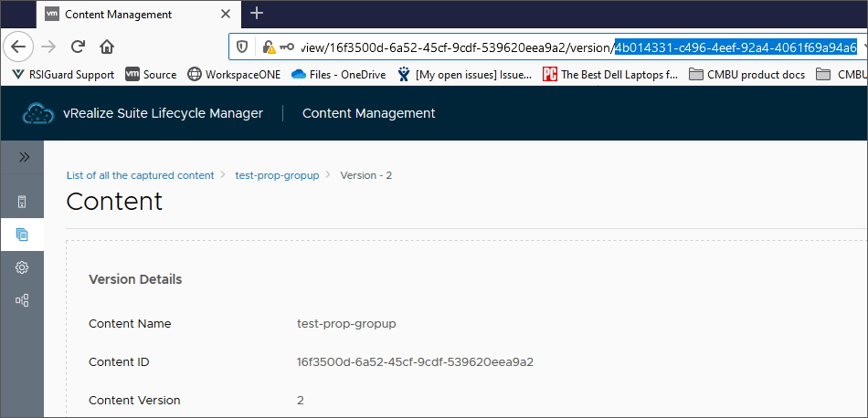Click the shield tracking protection icon
This screenshot has height=418, width=868.
click(242, 47)
